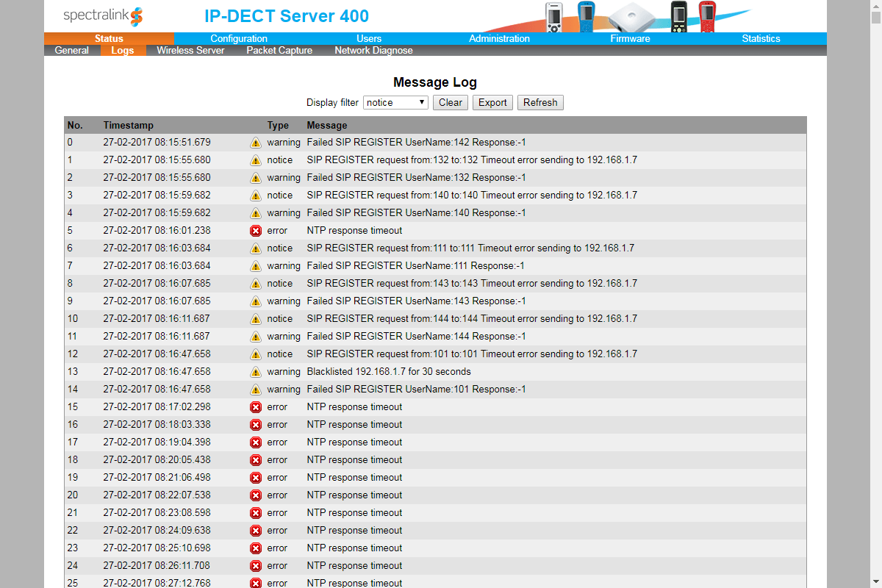Click red error icon in log row 23

(x=256, y=548)
